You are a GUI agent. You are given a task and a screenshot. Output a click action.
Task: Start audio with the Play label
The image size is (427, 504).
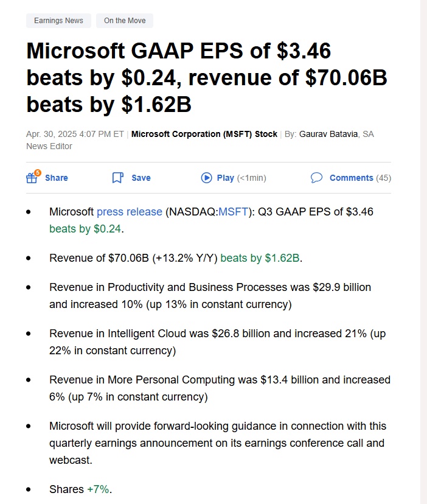225,178
